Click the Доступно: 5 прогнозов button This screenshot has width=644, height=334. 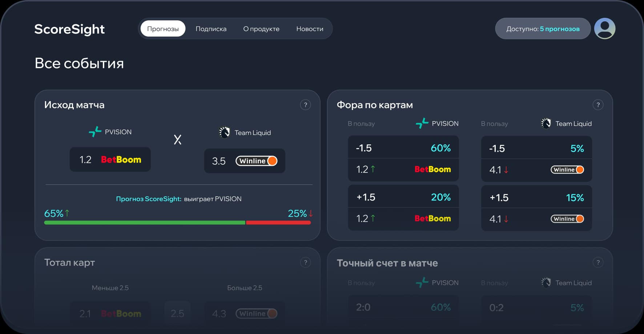(x=542, y=28)
